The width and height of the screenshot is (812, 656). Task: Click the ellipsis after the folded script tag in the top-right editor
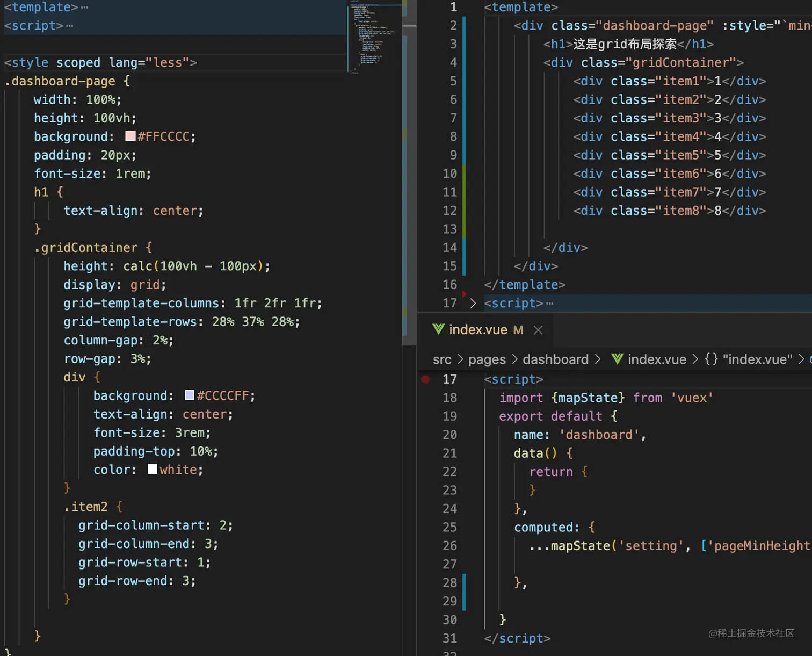[549, 304]
